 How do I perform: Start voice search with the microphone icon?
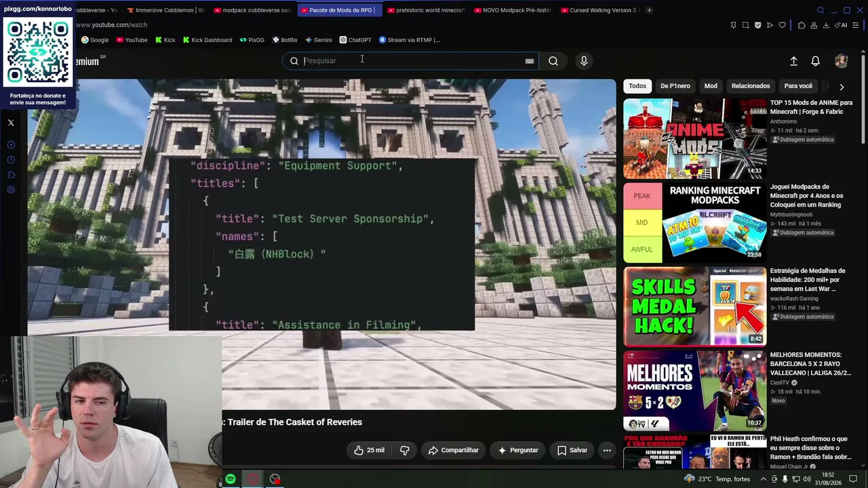[x=584, y=61]
